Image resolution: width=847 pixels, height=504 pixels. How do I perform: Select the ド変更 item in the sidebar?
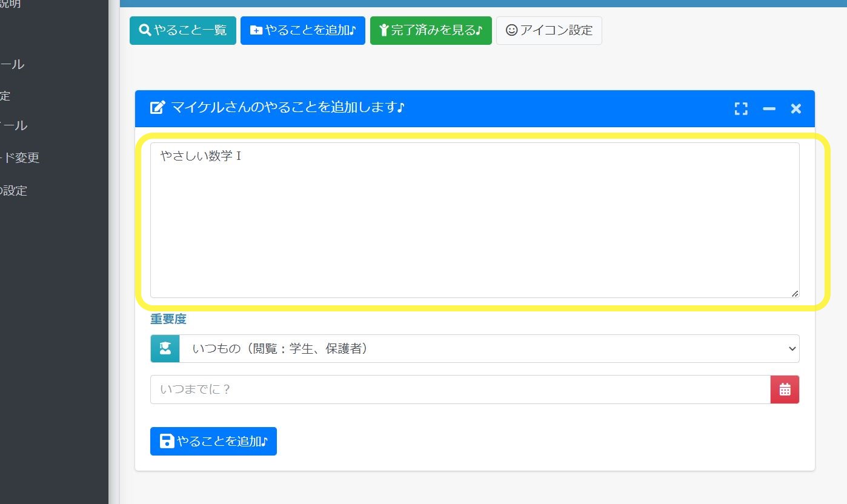pos(21,157)
